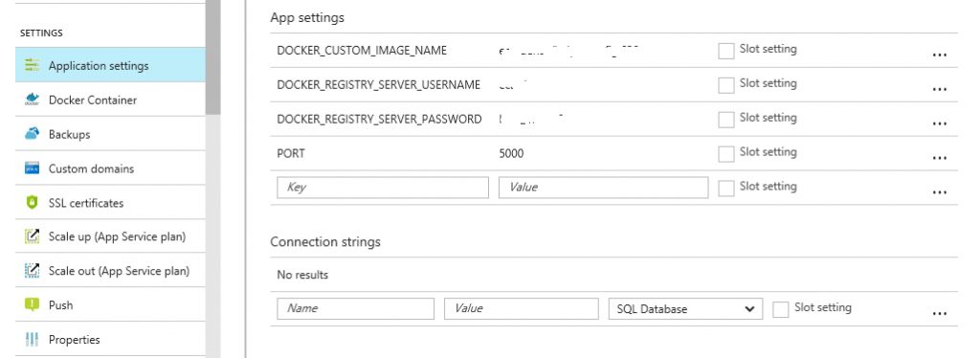
Task: Click the app setting Key input field
Action: click(x=383, y=188)
